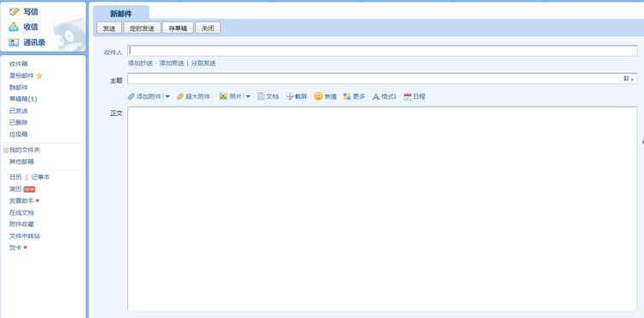Open subject color picker dropdown
Screen dimensions: 644x318
click(629, 78)
